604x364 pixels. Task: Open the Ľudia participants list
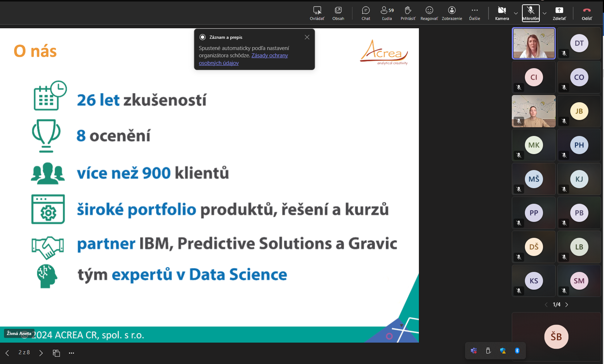click(387, 13)
